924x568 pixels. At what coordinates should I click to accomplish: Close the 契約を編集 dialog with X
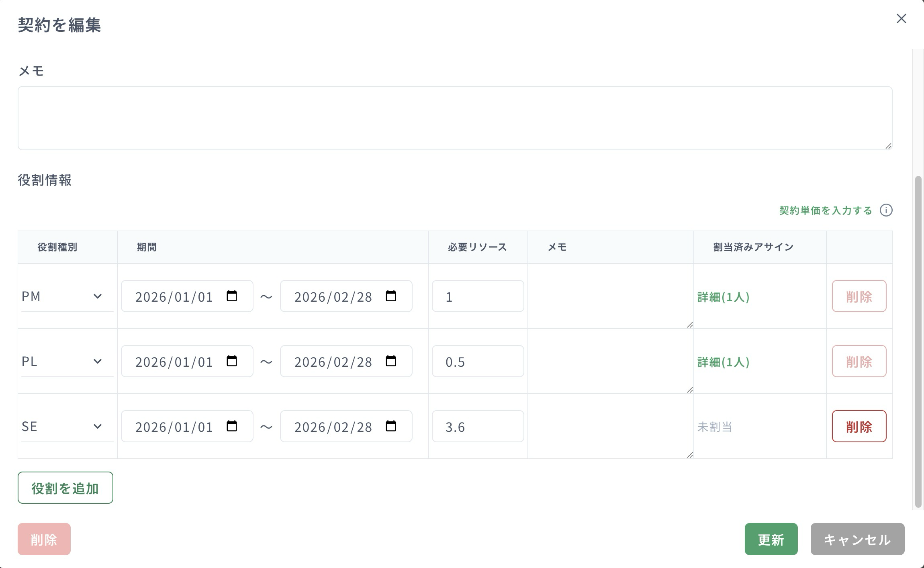(901, 18)
